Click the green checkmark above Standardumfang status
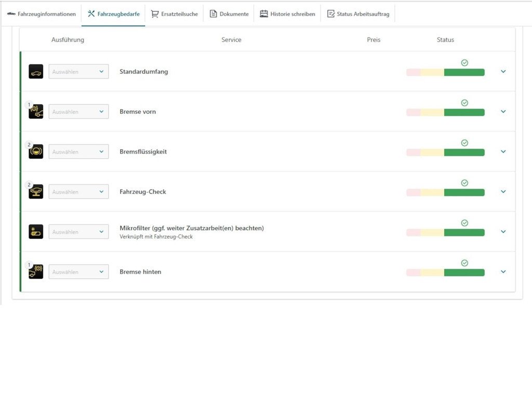Image resolution: width=532 pixels, height=399 pixels. tap(464, 63)
